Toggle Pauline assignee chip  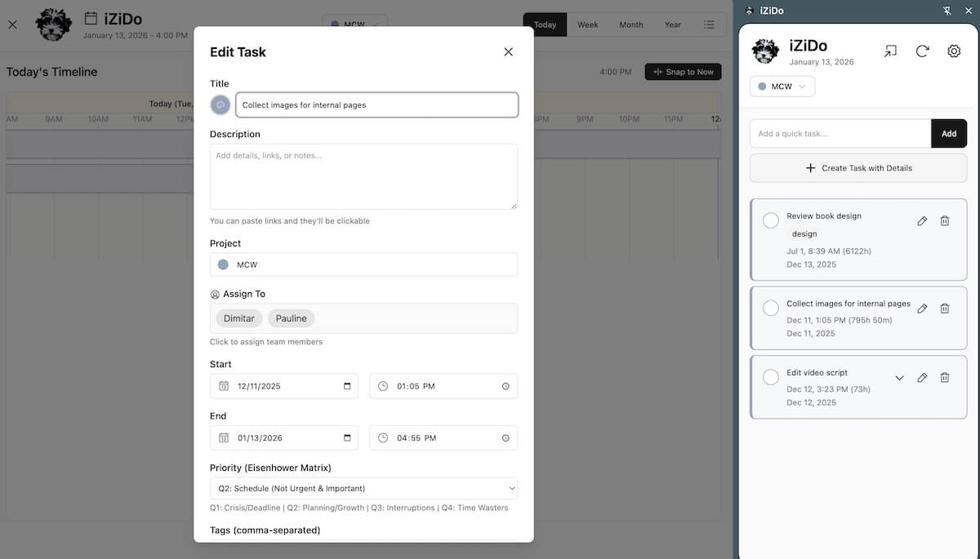(291, 318)
